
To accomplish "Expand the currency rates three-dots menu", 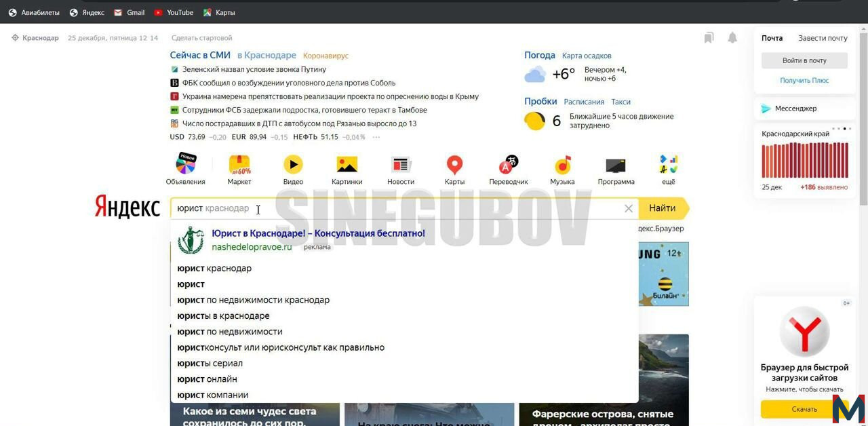I will tap(376, 137).
